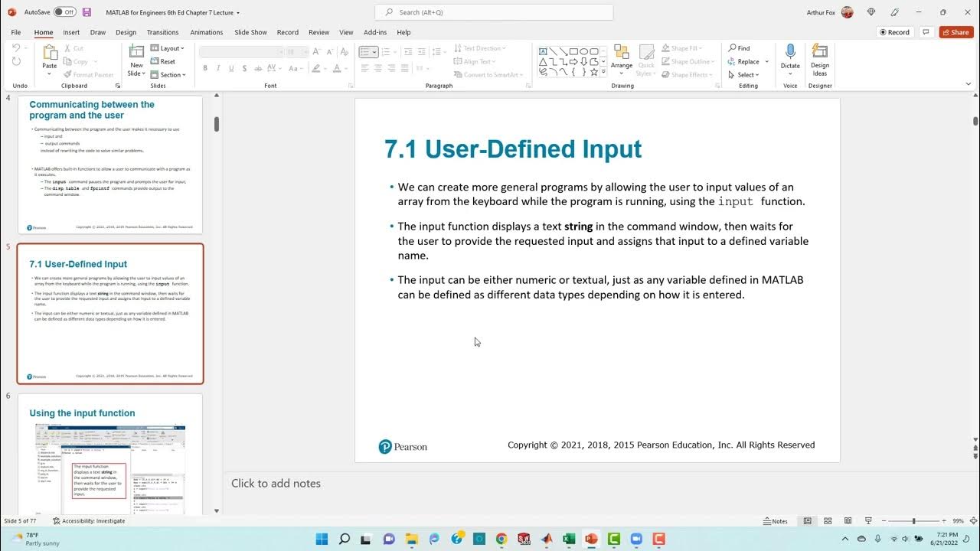980x551 pixels.
Task: Select slide 6 Using the input function
Action: click(x=110, y=454)
